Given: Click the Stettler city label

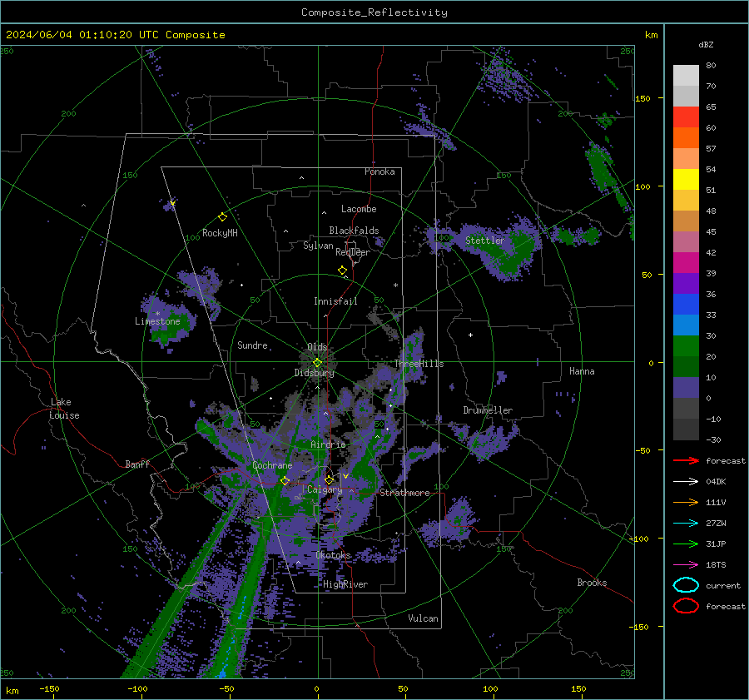Looking at the screenshot, I should (485, 241).
